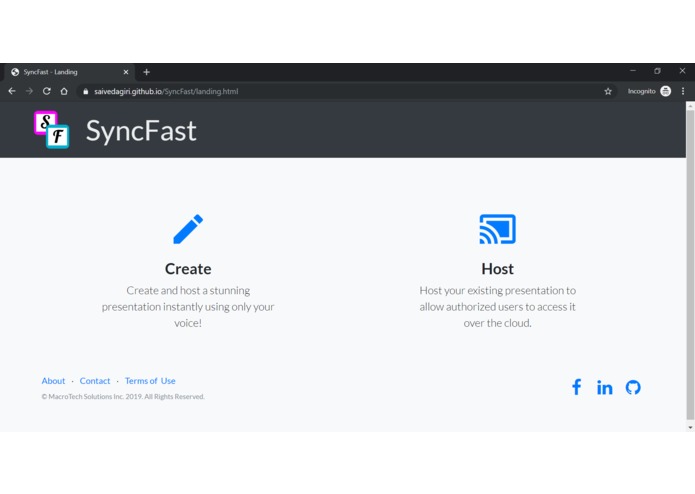
Task: Reload the page with refresh icon
Action: (47, 91)
